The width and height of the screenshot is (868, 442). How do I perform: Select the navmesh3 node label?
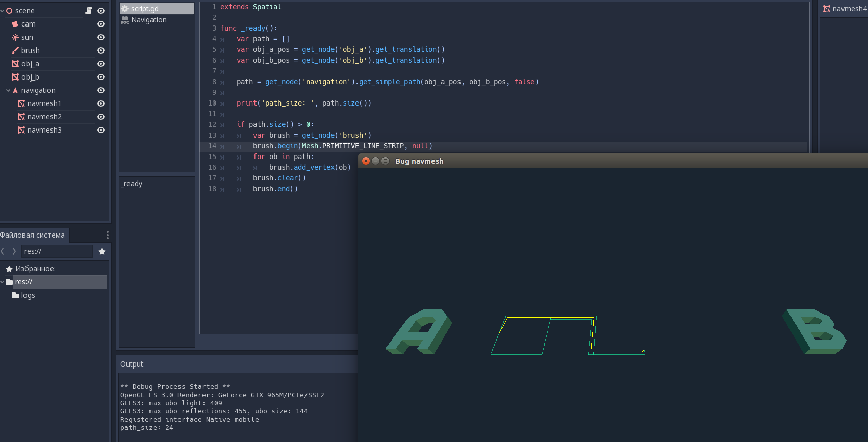point(44,130)
